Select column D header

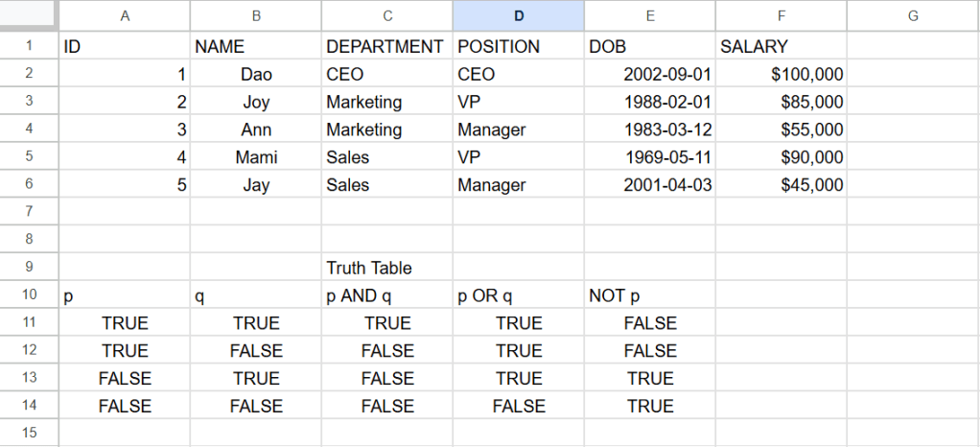pyautogui.click(x=519, y=15)
